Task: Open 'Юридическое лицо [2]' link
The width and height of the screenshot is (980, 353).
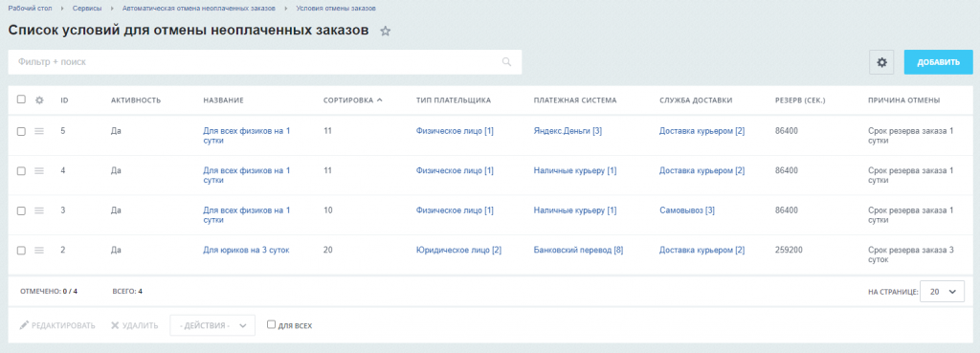Action: pos(458,250)
